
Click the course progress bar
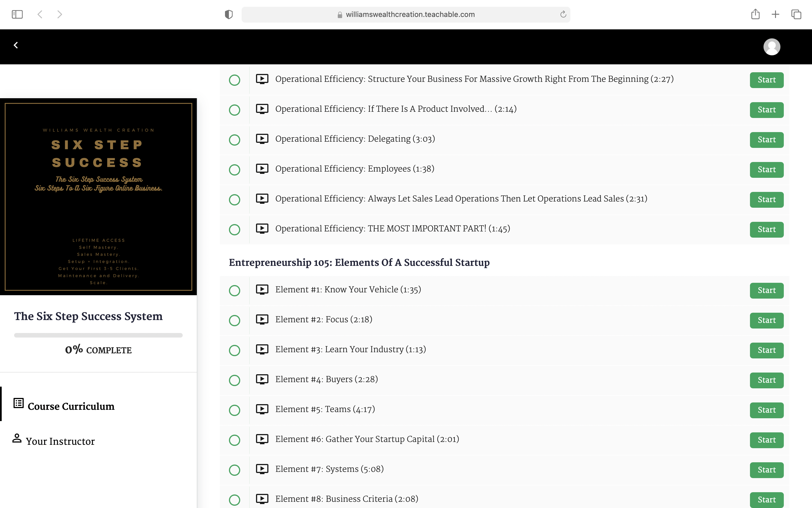(98, 335)
